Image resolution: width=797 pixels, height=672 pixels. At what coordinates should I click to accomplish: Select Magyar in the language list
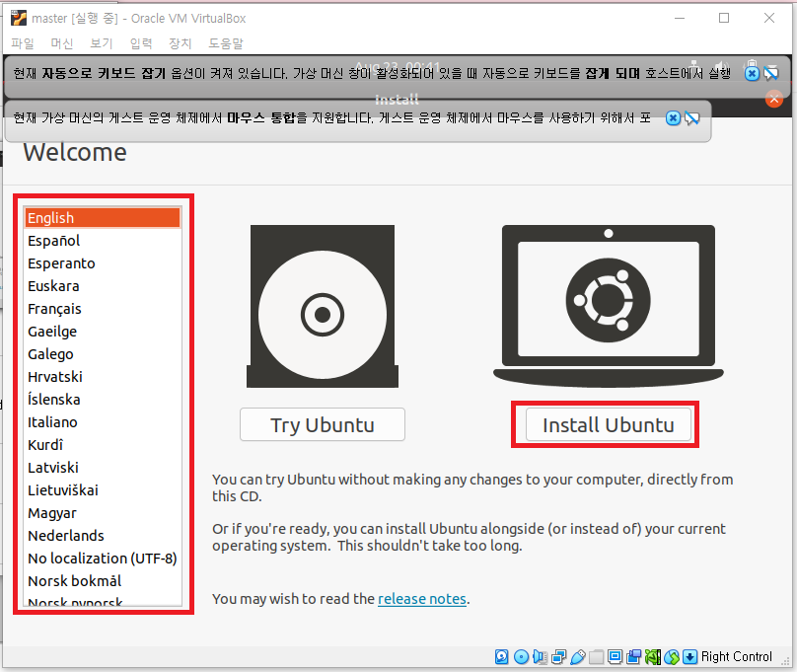pos(103,513)
